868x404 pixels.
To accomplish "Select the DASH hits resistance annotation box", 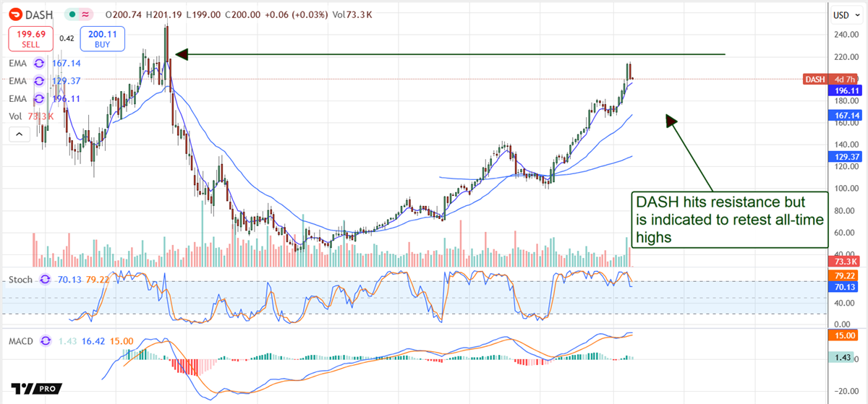I will 729,218.
